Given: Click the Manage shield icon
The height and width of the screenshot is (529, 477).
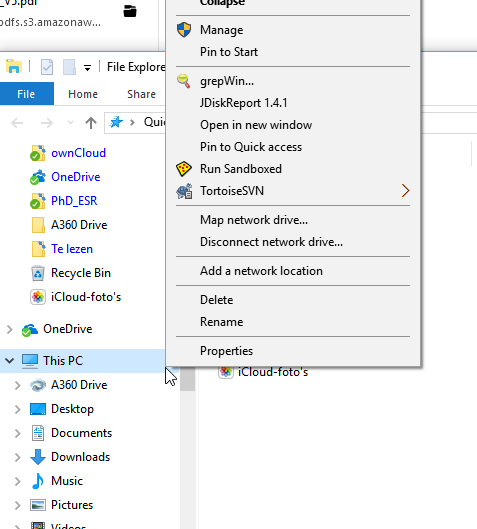Looking at the screenshot, I should 184,30.
